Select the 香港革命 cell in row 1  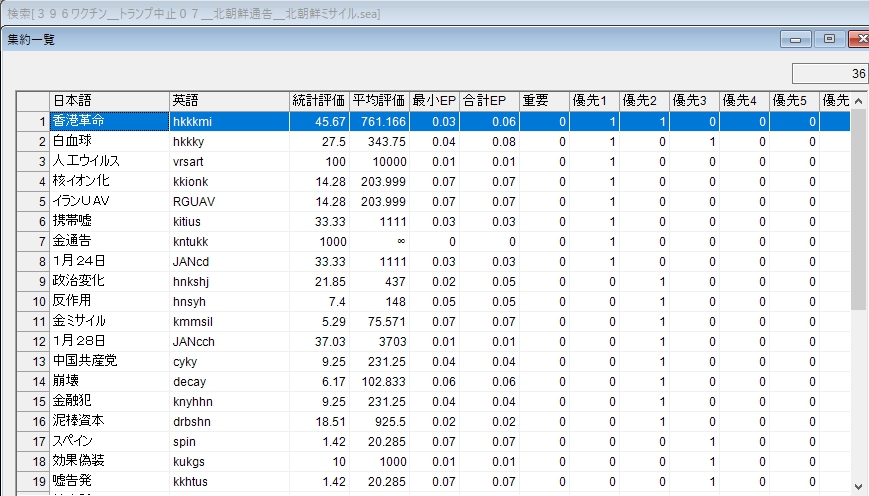tap(109, 121)
